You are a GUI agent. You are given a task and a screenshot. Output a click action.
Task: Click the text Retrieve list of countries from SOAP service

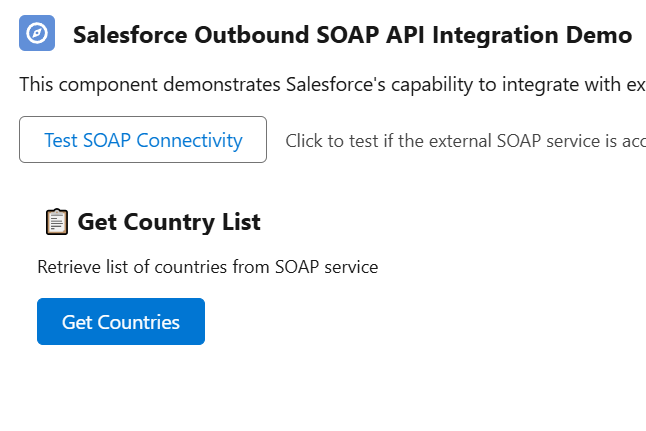pyautogui.click(x=208, y=267)
